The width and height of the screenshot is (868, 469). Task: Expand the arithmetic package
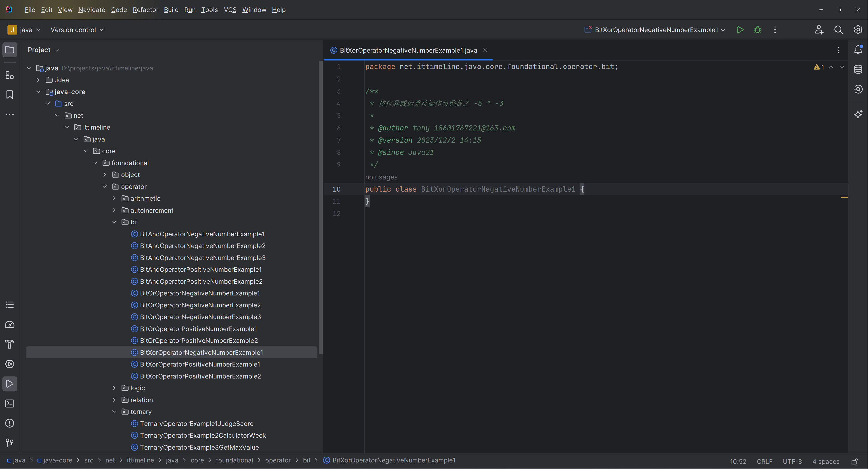click(x=114, y=198)
